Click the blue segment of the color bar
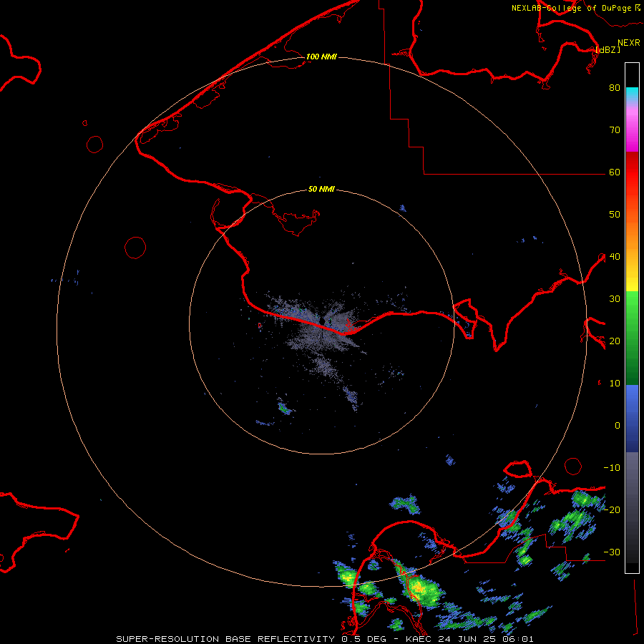Image resolution: width=644 pixels, height=644 pixels. (632, 418)
